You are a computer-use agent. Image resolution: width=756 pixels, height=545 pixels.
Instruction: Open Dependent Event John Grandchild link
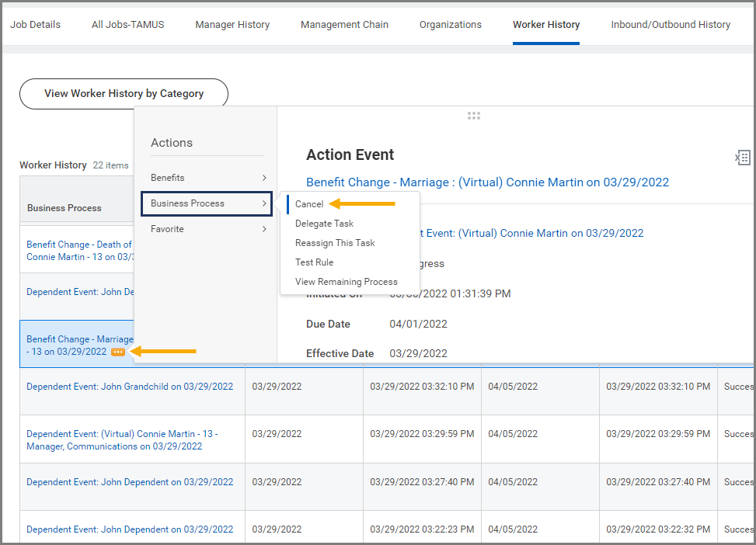coord(130,387)
